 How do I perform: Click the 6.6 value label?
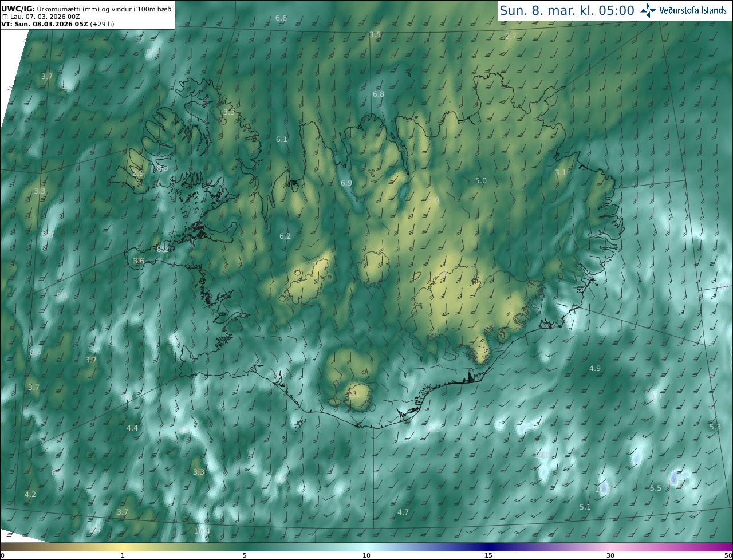click(x=281, y=18)
